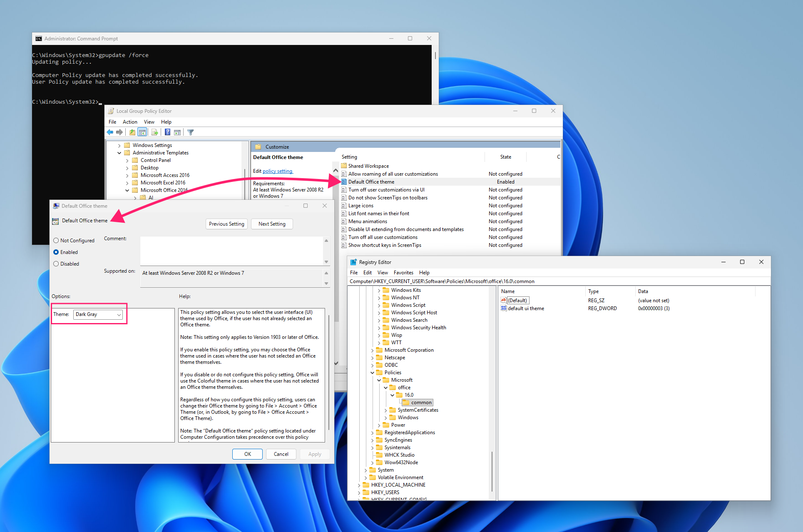Screen dimensions: 803x532
Task: Expand Windows Settings in the policy tree
Action: pos(119,146)
